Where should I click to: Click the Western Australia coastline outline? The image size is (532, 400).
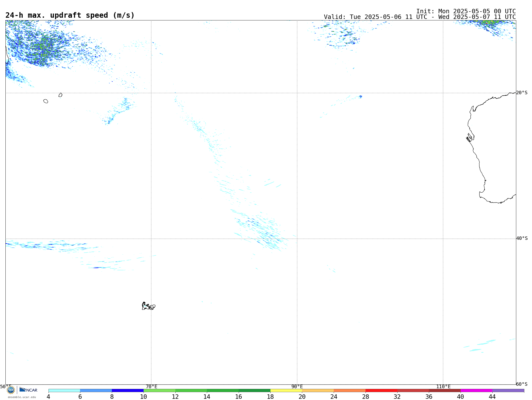491,148
